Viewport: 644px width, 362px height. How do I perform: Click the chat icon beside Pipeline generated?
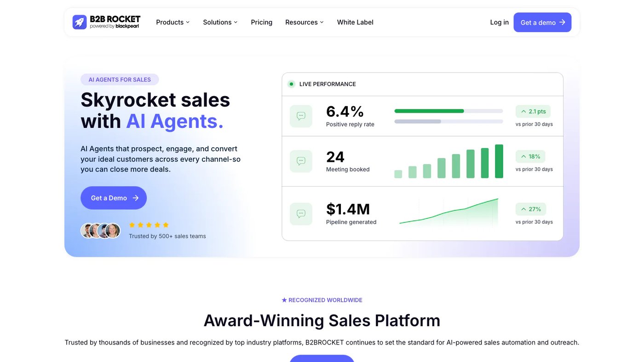pyautogui.click(x=301, y=214)
